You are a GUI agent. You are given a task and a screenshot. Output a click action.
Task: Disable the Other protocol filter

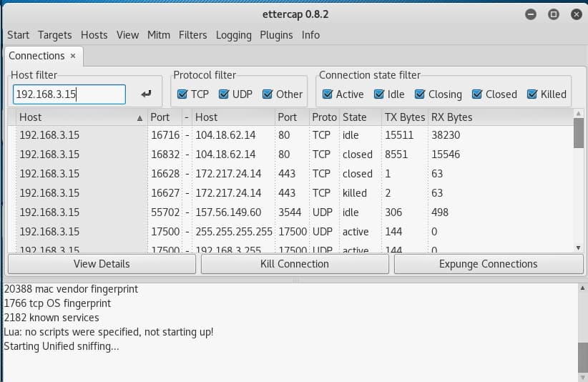coord(268,94)
